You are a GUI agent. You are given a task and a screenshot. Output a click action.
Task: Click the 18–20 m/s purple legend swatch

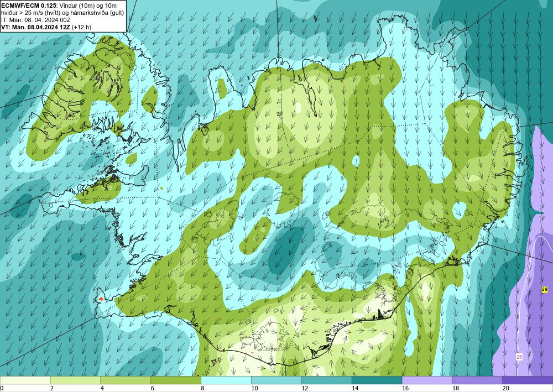[x=477, y=380]
